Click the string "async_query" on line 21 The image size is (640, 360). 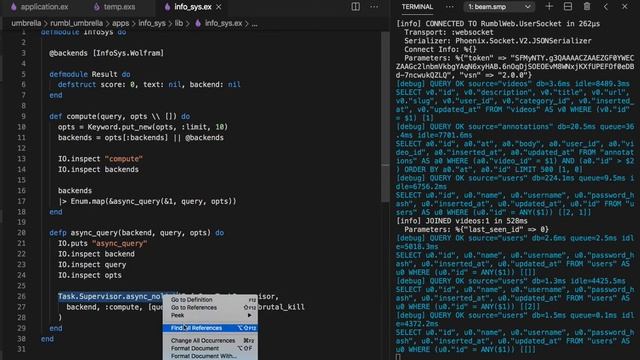120,243
